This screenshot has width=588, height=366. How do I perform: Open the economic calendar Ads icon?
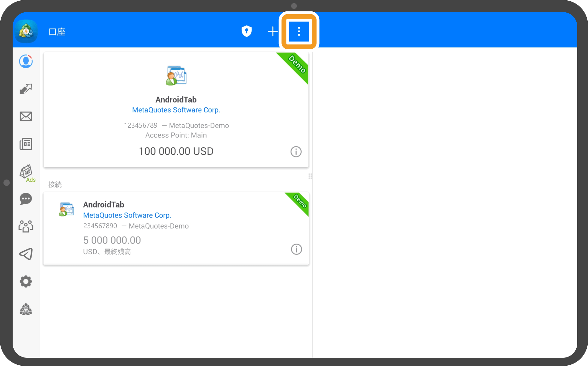click(27, 172)
